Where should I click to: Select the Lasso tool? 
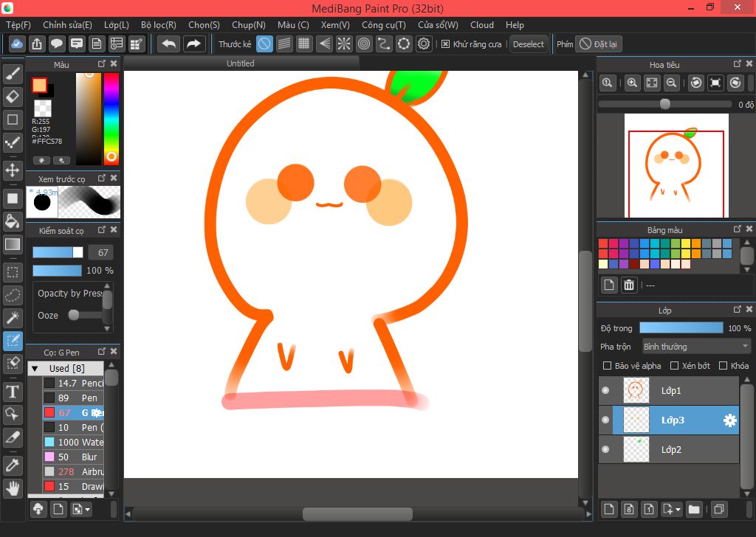pos(13,295)
